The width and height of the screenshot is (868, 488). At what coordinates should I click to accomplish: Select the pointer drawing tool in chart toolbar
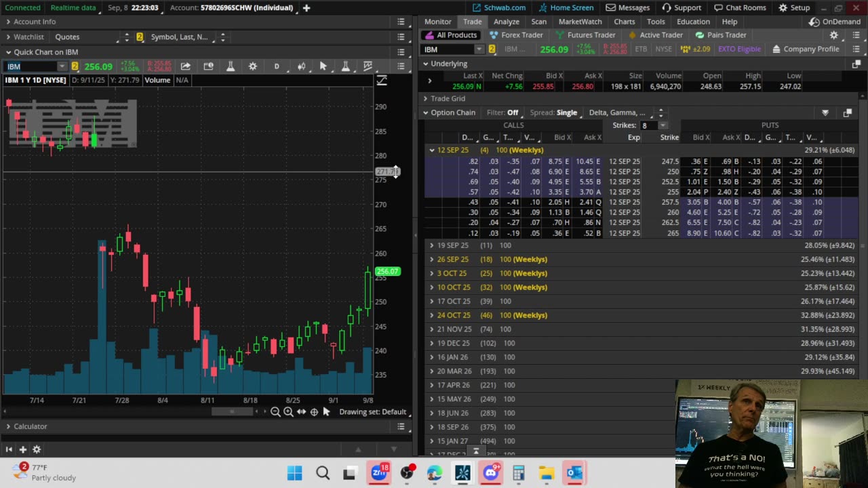pyautogui.click(x=323, y=66)
